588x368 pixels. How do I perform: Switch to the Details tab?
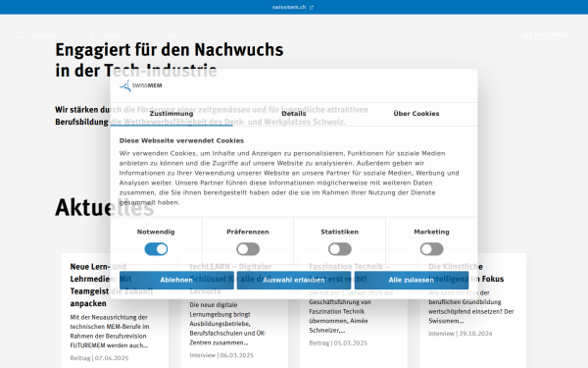tap(294, 114)
